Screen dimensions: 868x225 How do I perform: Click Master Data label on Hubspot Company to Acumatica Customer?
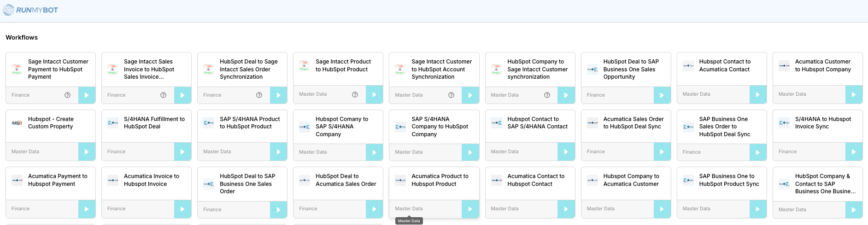(x=600, y=209)
